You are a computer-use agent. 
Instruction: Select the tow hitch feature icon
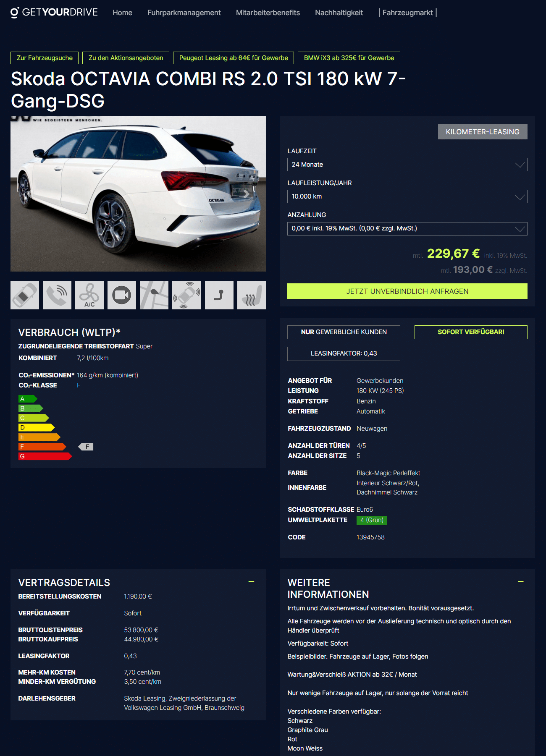219,295
